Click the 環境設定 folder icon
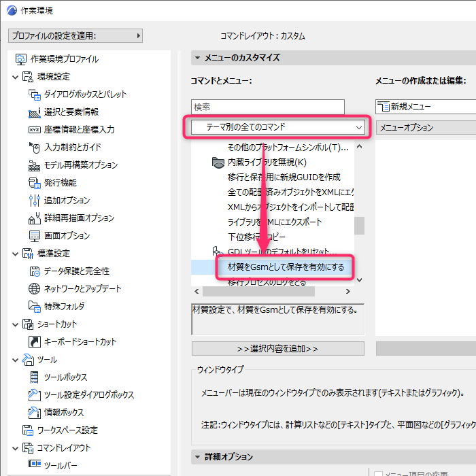Viewport: 476px width, 476px height. click(x=28, y=77)
